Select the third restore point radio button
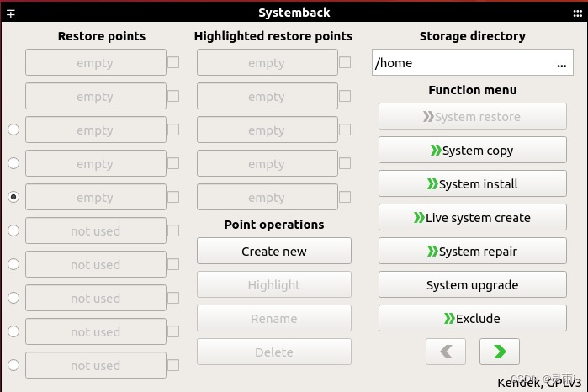588x392 pixels. (13, 130)
